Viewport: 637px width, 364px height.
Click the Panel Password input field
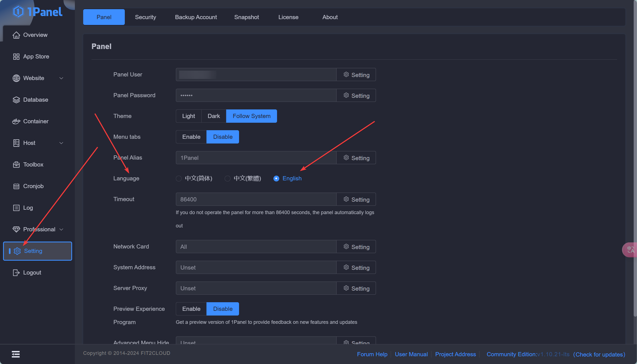pos(256,95)
